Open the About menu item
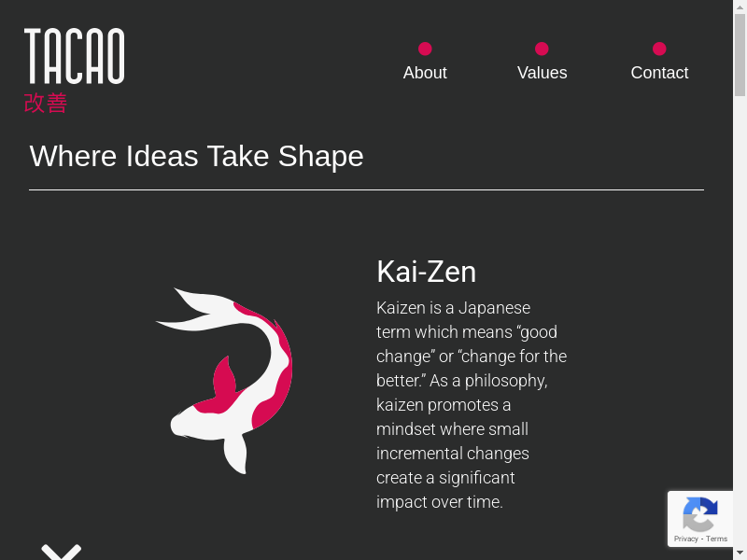 (425, 73)
